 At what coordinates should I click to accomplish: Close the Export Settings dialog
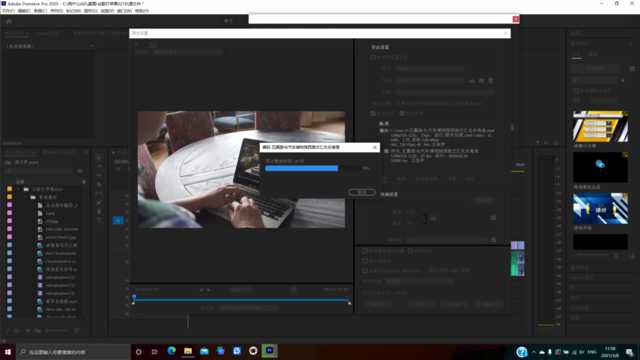click(x=505, y=33)
